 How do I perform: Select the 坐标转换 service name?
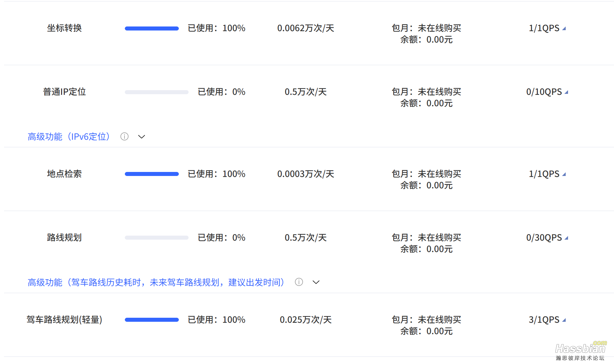pos(64,28)
